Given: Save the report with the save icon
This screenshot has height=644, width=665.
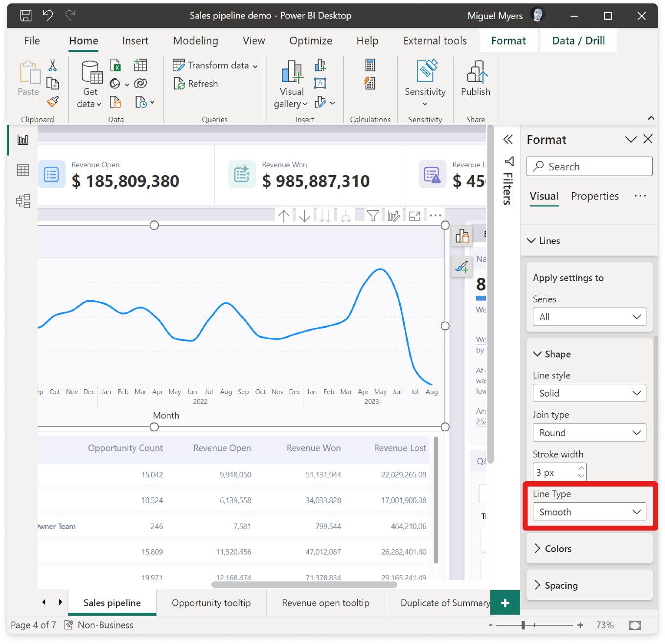Looking at the screenshot, I should 26,16.
